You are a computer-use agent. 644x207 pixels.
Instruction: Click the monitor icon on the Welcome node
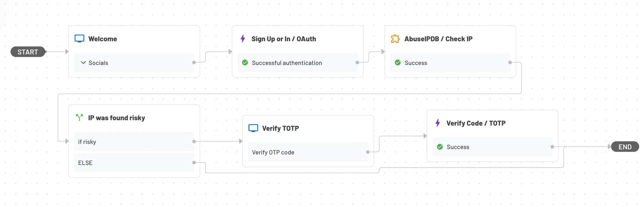point(79,39)
